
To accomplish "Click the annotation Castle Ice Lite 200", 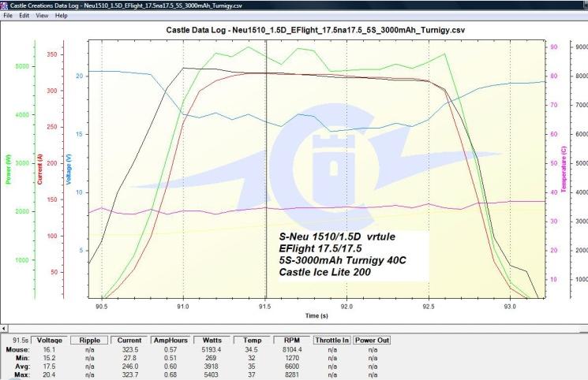I will 324,272.
